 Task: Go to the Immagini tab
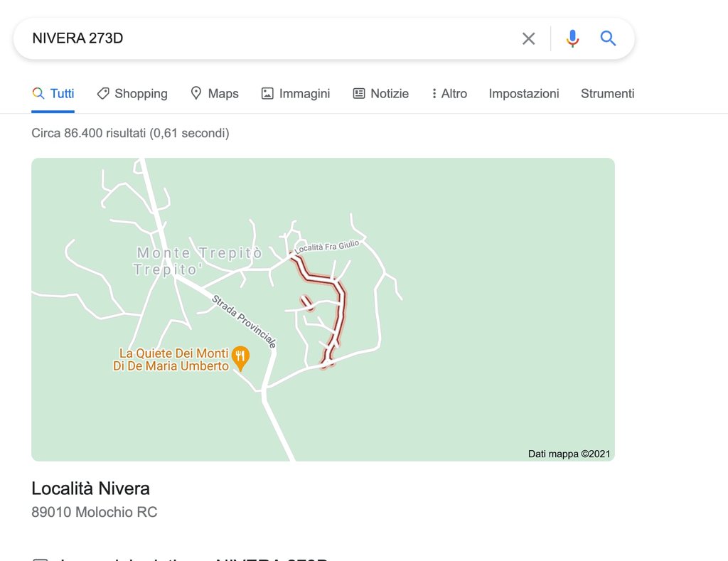tap(296, 94)
